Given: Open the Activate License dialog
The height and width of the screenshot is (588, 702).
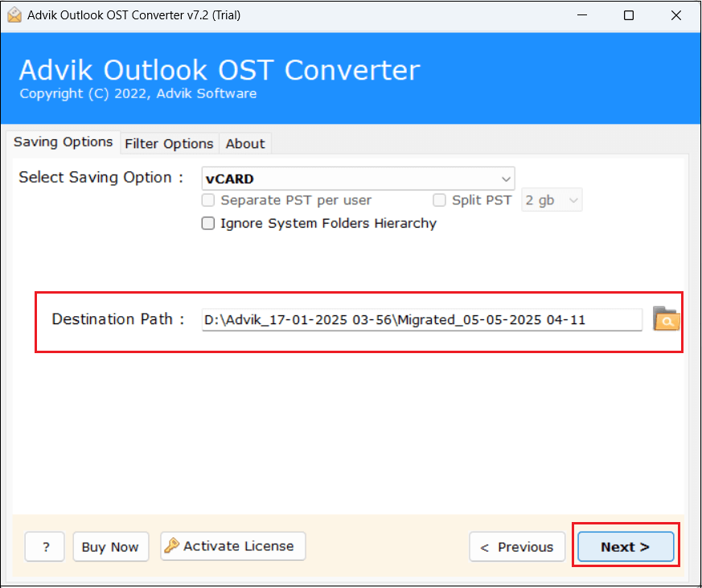Looking at the screenshot, I should point(233,546).
